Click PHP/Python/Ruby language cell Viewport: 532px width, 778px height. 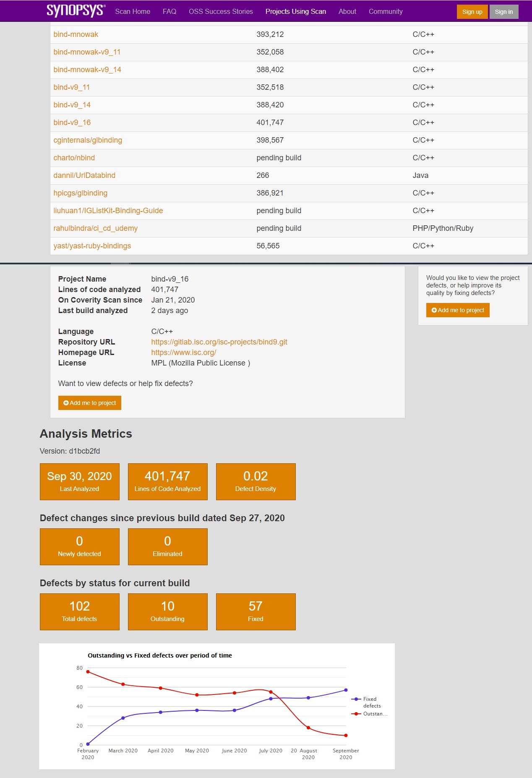(443, 228)
